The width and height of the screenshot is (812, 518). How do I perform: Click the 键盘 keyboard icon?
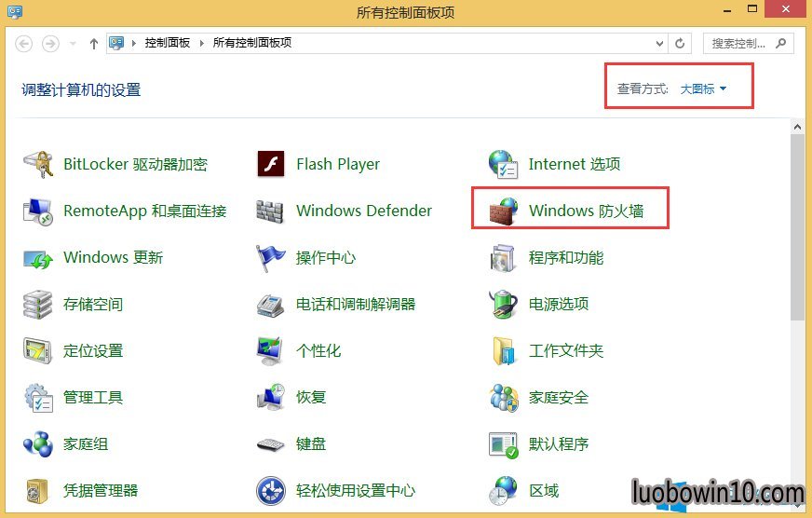(271, 445)
